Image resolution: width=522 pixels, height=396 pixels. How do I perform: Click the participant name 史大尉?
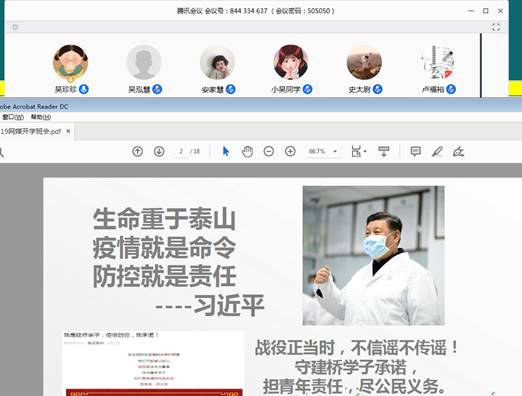[x=359, y=89]
